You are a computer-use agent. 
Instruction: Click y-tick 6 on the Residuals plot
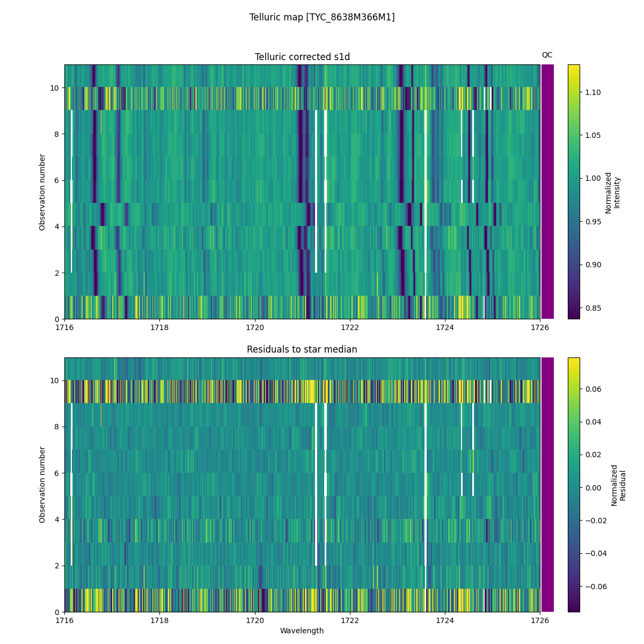pyautogui.click(x=58, y=473)
